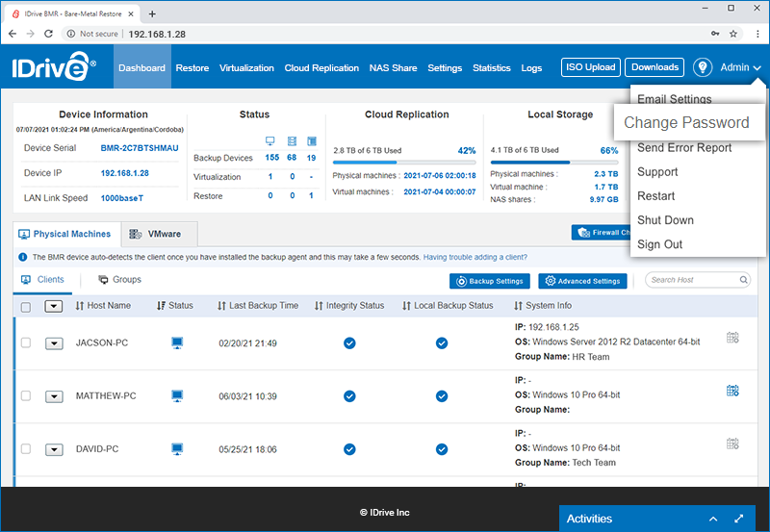The image size is (770, 532).
Task: Sort table by Integrity Status
Action: click(x=349, y=305)
